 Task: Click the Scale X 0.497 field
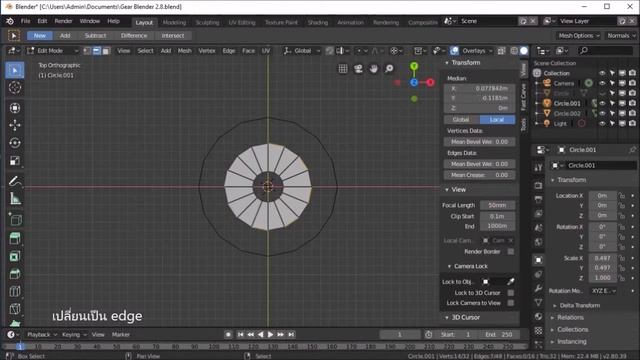click(602, 258)
